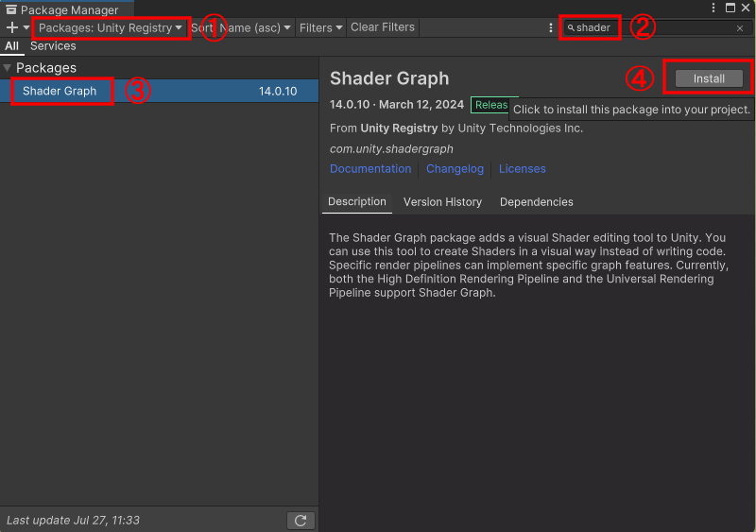The height and width of the screenshot is (532, 756).
Task: Maximize the Package Manager window
Action: click(730, 8)
